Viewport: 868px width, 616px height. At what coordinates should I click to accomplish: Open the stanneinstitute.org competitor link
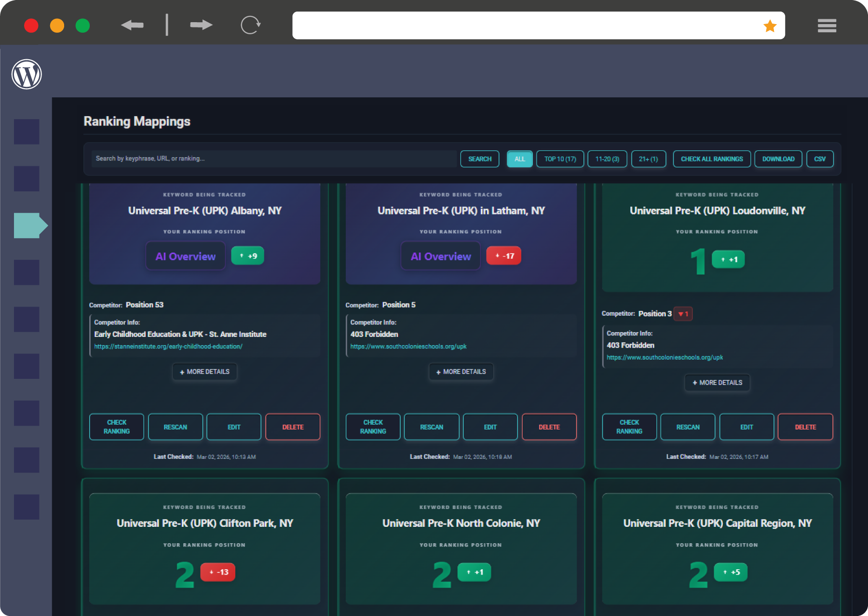tap(168, 347)
